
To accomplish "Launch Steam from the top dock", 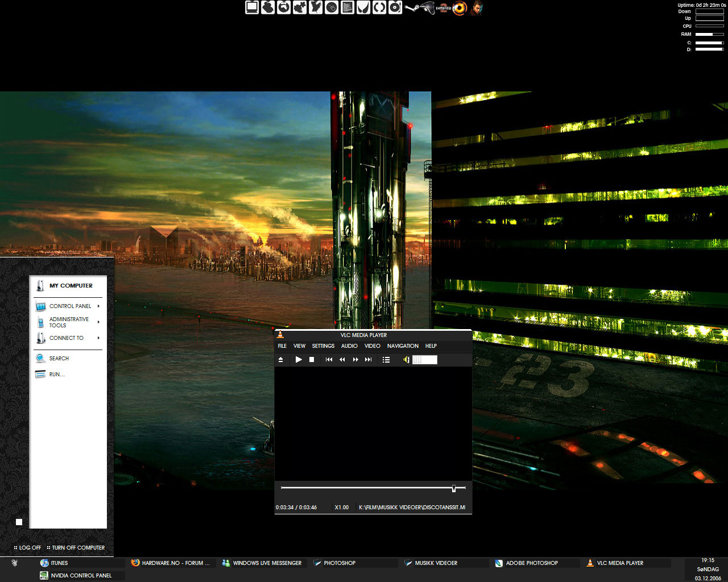I will (412, 7).
